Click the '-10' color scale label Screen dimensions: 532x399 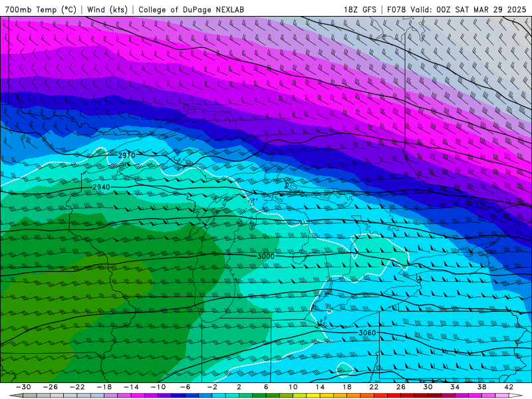158,387
